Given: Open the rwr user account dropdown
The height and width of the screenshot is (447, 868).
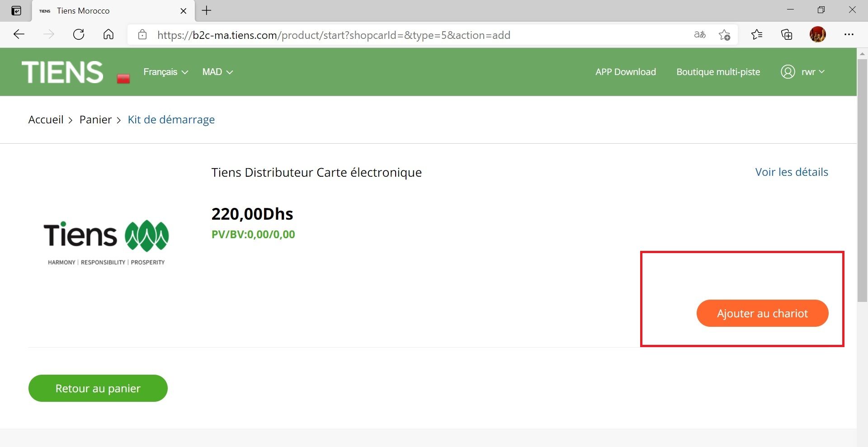Looking at the screenshot, I should 803,72.
